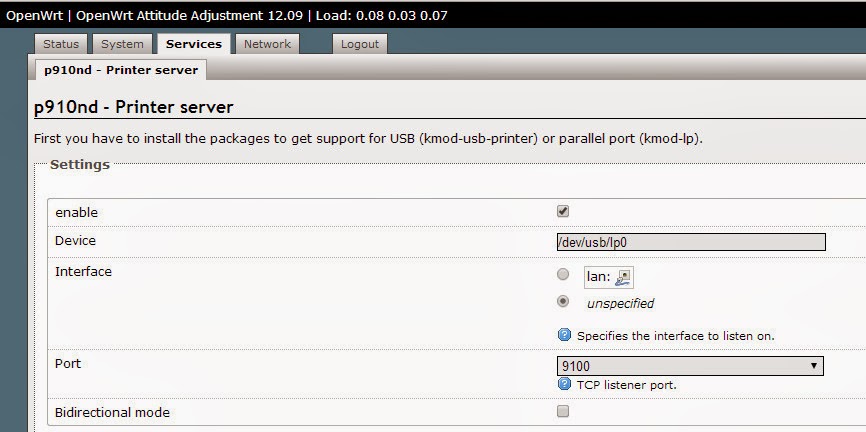This screenshot has width=866, height=432.
Task: Open the p910nd - Printer server subtab
Action: [x=120, y=70]
